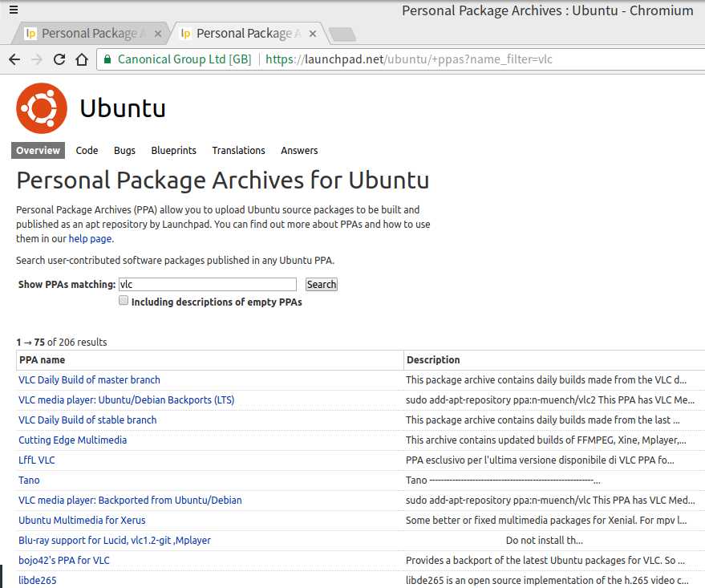
Task: Open the Answers section
Action: point(299,150)
